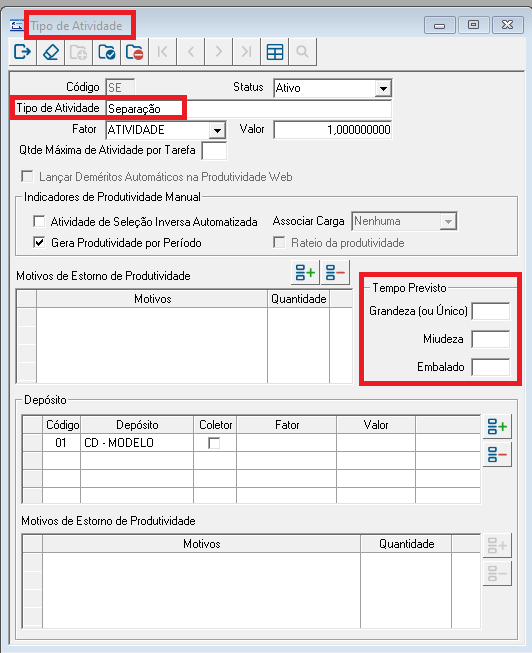Toggle Rateio da produtividade checkbox
Viewport: 532px width, 653px height.
(279, 242)
